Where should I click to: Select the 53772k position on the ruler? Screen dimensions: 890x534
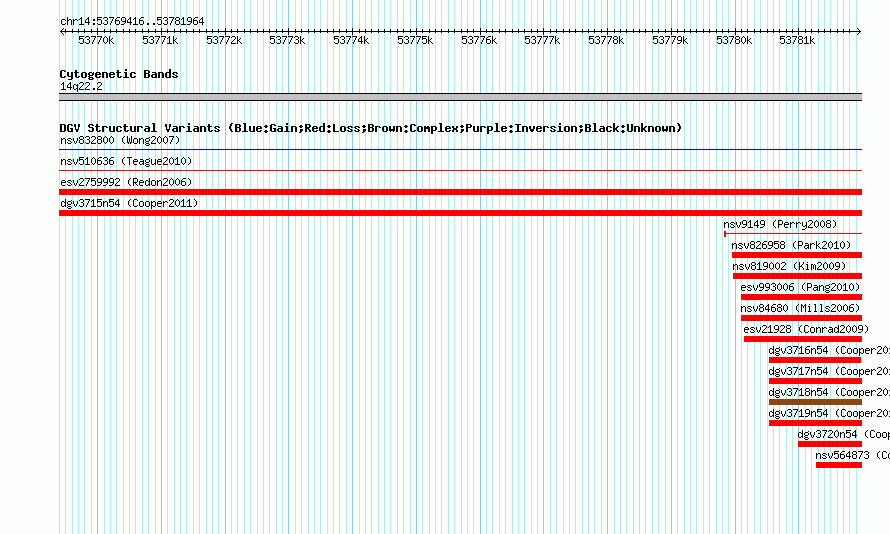[224, 40]
